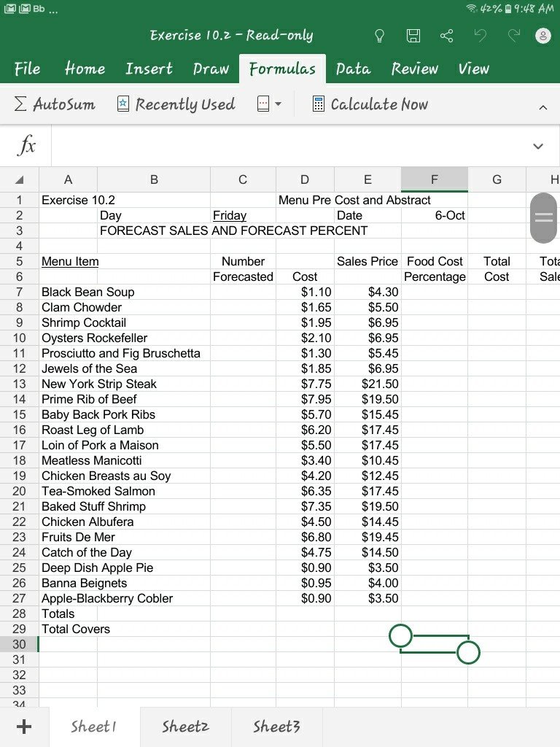Click the document title Exercise 10.2 - Read-only

click(231, 36)
